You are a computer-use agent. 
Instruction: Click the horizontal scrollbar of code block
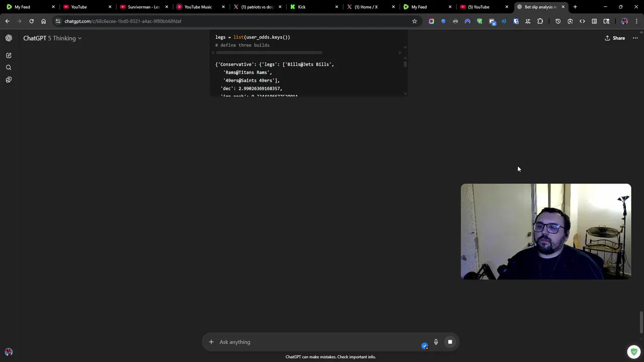coord(269,52)
